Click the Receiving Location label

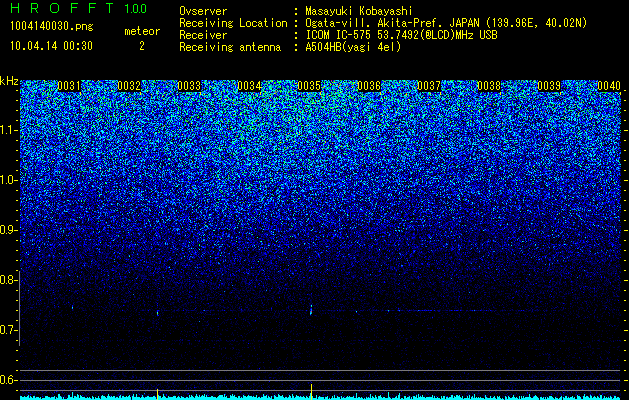click(233, 23)
